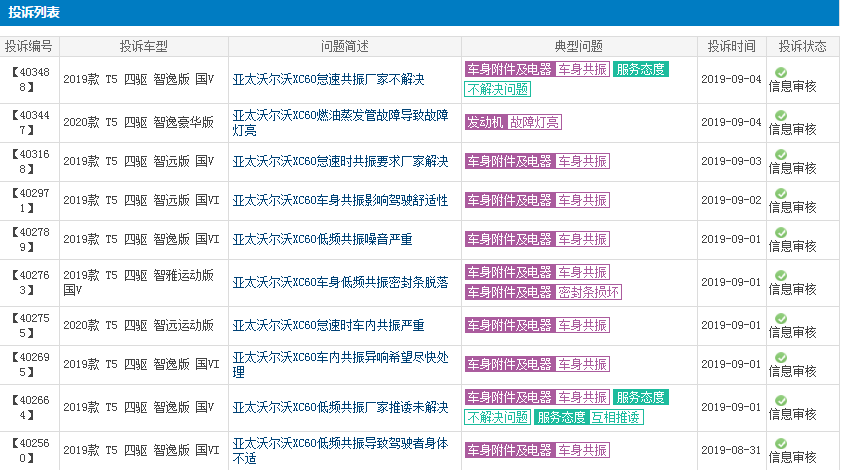Click 故障灯亮 tag in complaint 403447 row
The width and height of the screenshot is (841, 470).
(x=534, y=122)
